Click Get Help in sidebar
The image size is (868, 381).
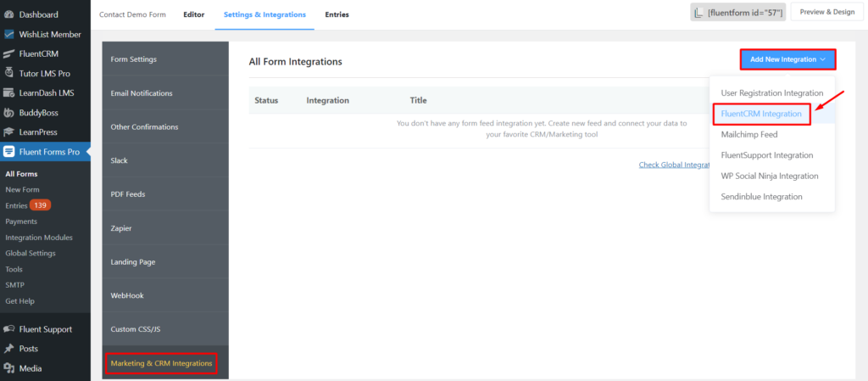(20, 301)
